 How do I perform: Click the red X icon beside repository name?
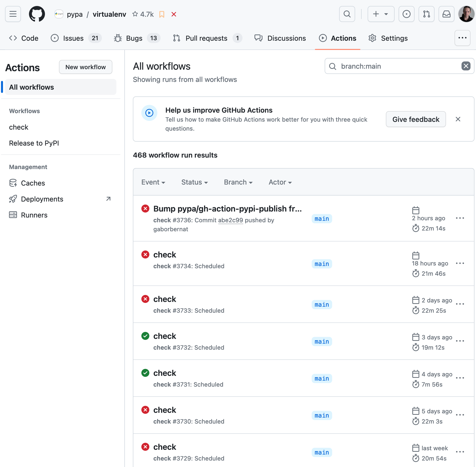pos(174,14)
